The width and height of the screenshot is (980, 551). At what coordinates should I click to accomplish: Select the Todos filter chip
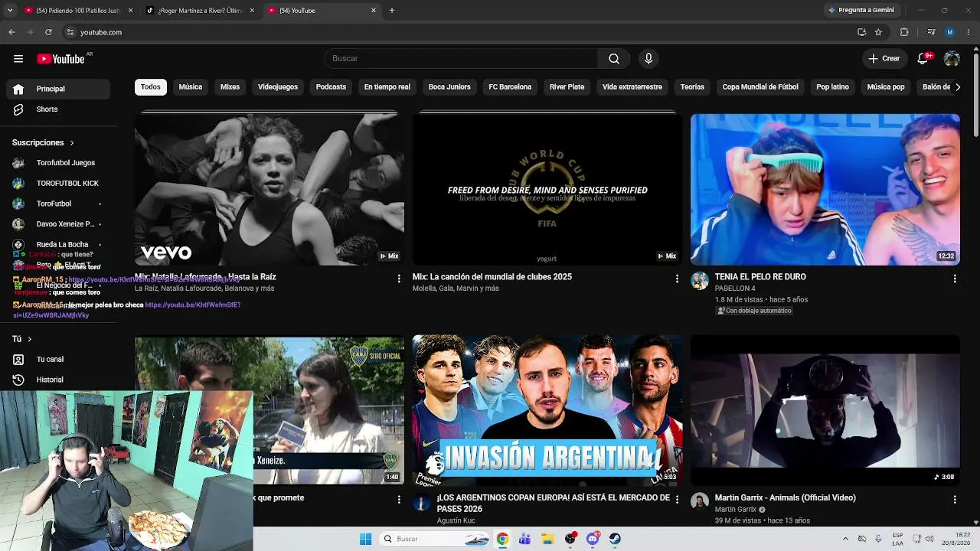151,87
